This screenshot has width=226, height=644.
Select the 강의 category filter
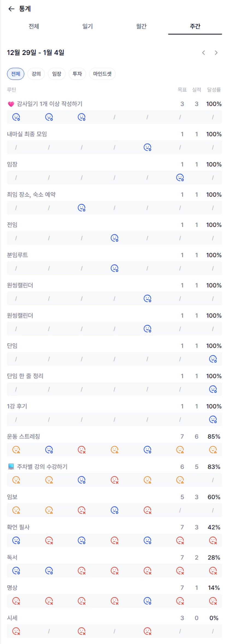coord(36,74)
